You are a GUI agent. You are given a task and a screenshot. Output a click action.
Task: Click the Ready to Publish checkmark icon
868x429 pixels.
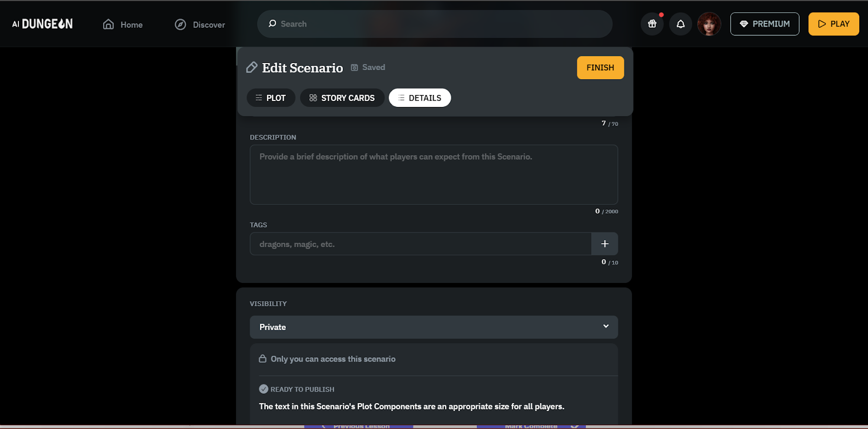tap(264, 389)
